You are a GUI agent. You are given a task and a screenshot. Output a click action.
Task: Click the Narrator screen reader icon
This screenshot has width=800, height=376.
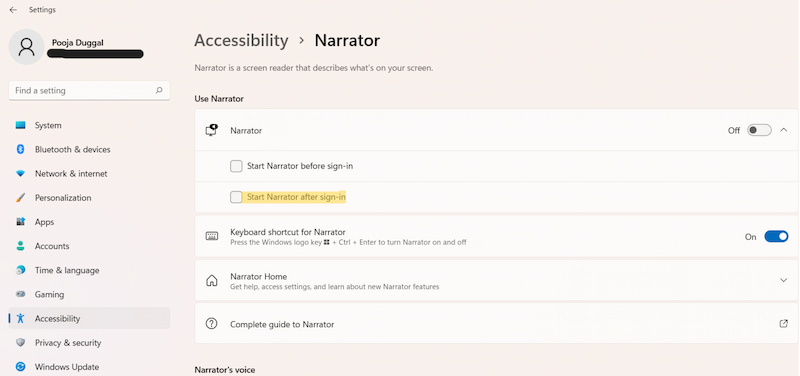click(x=212, y=130)
